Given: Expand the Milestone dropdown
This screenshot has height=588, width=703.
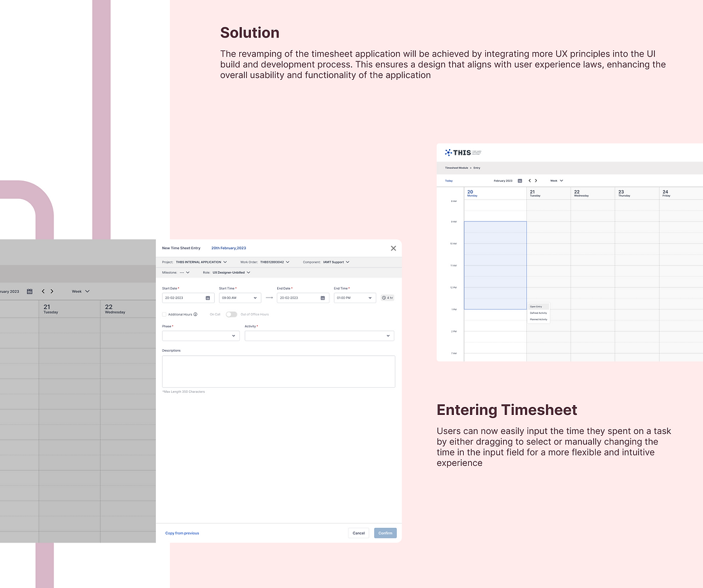Looking at the screenshot, I should point(185,273).
